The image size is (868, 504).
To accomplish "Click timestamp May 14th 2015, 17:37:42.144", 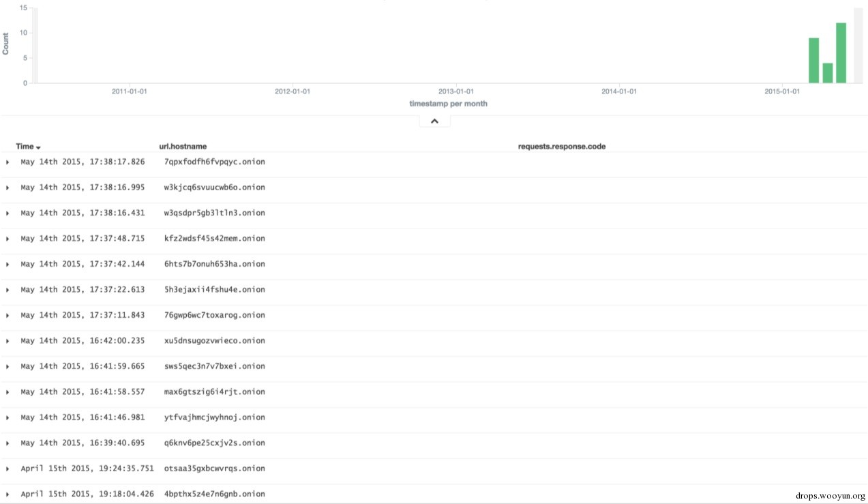I will pos(83,264).
